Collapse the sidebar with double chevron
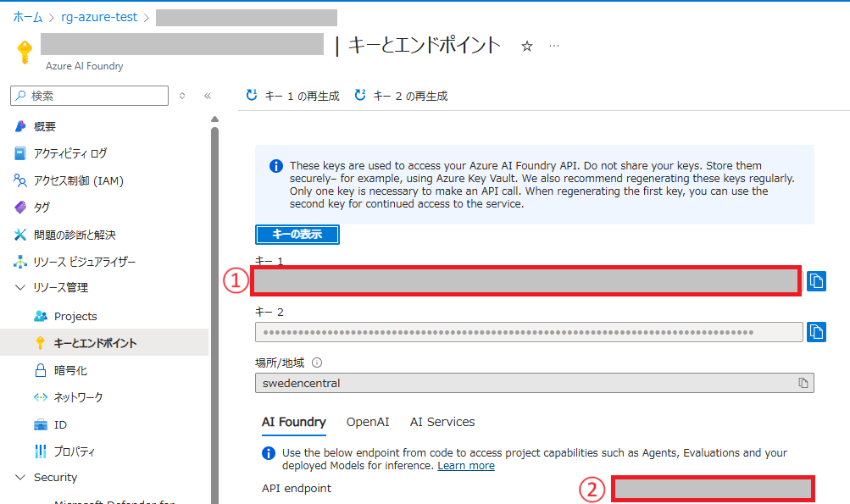Viewport: 850px width, 504px height. click(208, 96)
